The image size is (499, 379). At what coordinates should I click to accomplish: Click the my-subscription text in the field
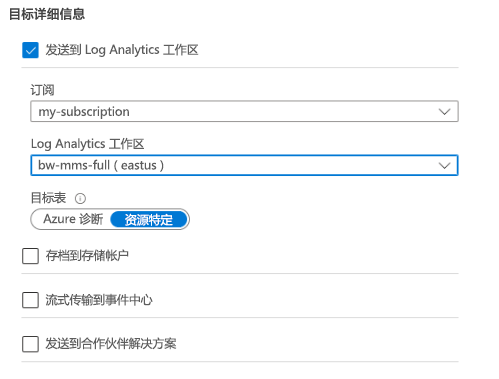tap(84, 112)
